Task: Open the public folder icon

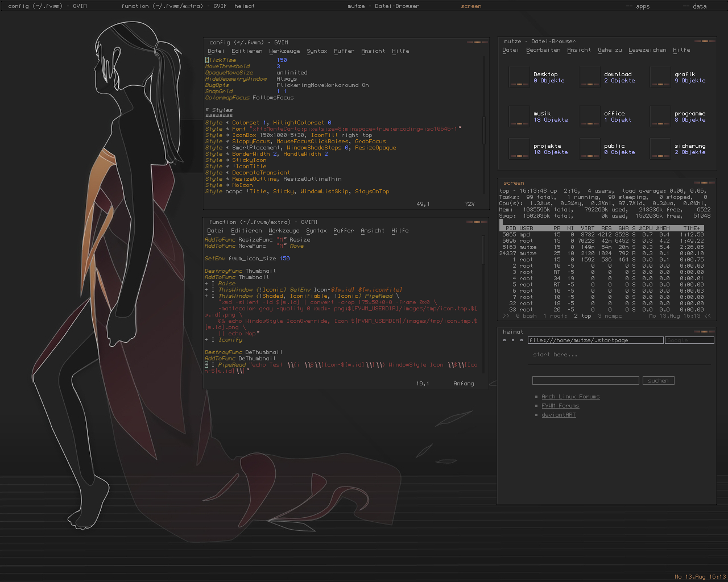Action: pyautogui.click(x=590, y=148)
